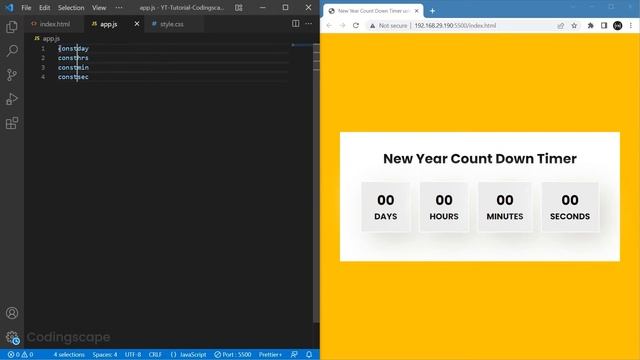Image resolution: width=640 pixels, height=360 pixels.
Task: Go forward in Chrome
Action: pyautogui.click(x=342, y=25)
